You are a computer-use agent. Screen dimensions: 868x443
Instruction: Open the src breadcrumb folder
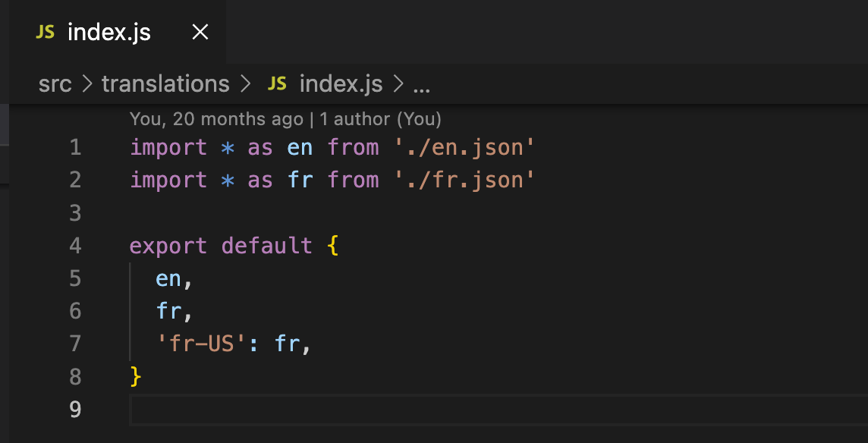coord(55,84)
